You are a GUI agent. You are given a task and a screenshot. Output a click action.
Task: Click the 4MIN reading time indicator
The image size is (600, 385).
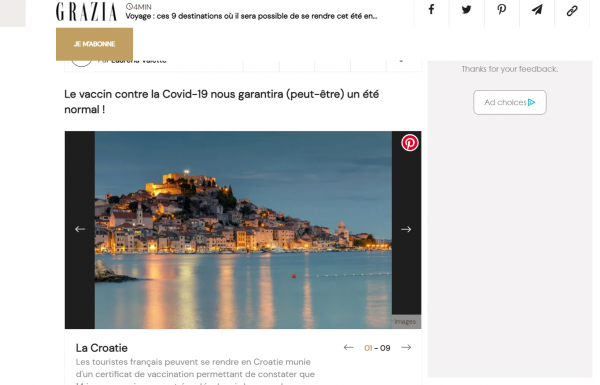(139, 7)
